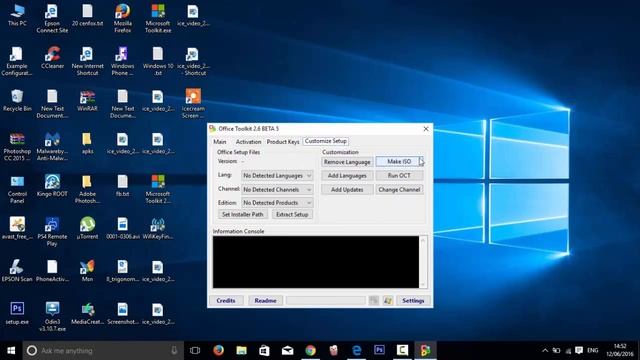
Task: Click the Change Channel button
Action: 399,189
